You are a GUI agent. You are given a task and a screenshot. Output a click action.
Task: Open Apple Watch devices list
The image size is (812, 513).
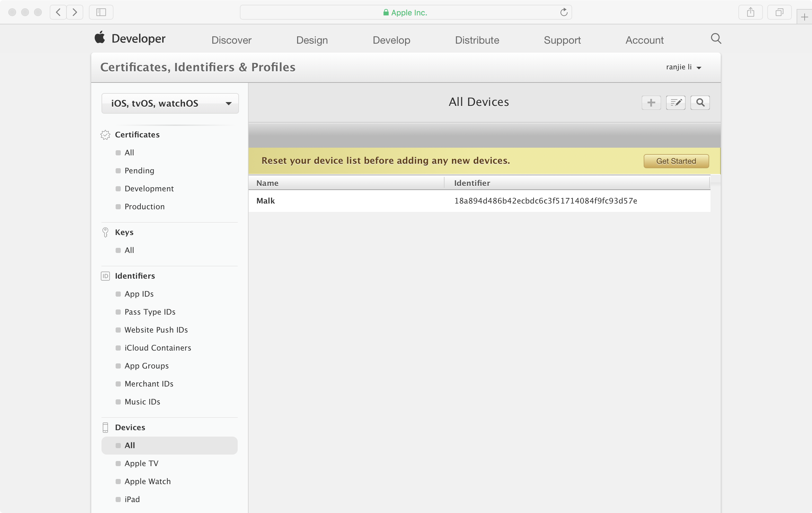click(x=147, y=481)
